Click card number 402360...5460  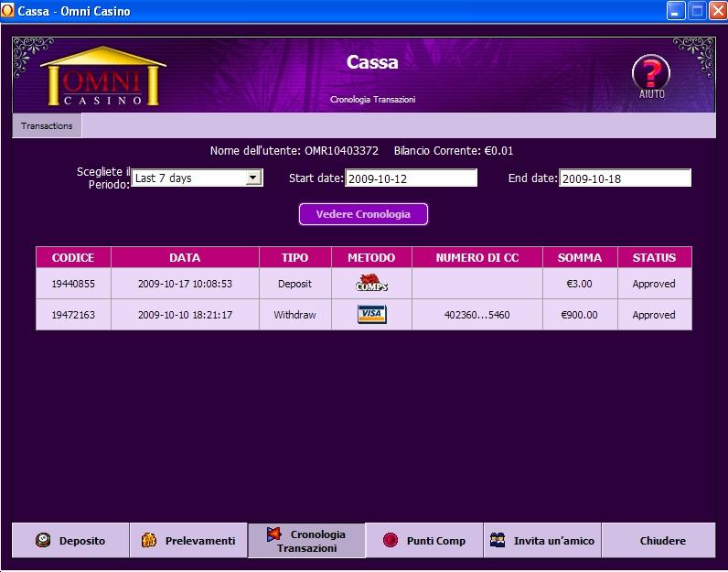[476, 315]
